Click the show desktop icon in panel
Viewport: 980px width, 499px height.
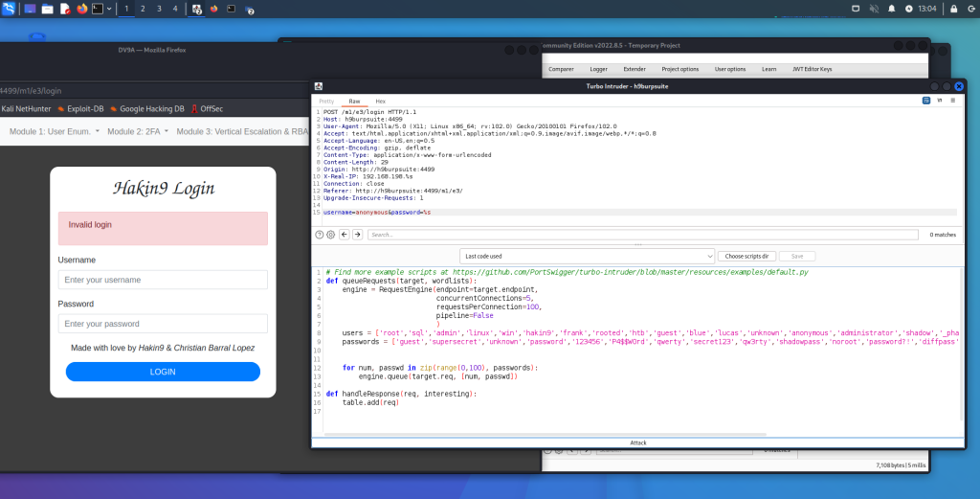(30, 9)
